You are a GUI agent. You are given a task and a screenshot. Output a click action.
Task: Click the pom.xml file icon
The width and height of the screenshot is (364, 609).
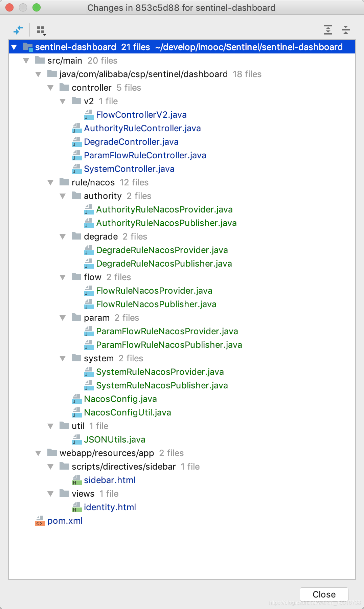pos(40,521)
